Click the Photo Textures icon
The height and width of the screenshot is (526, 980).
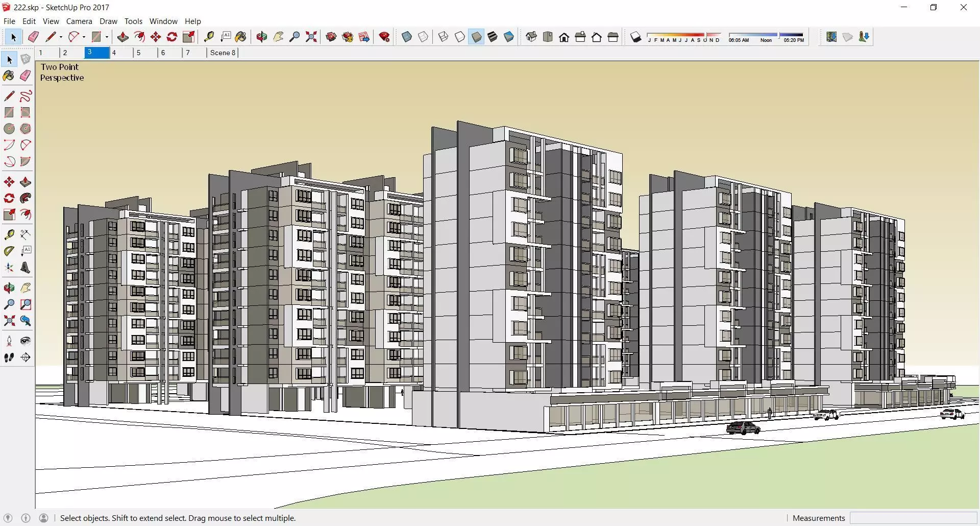[x=864, y=37]
